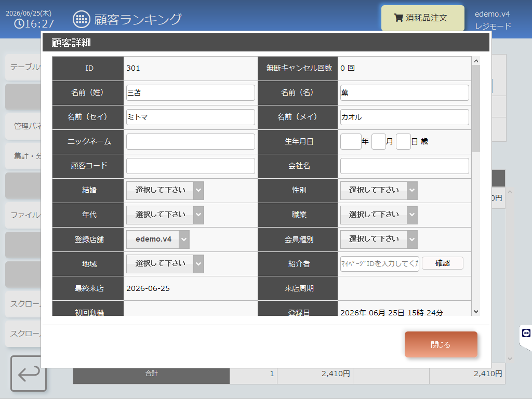The image size is (532, 399).
Task: Click the ID value 301
Action: click(x=133, y=68)
